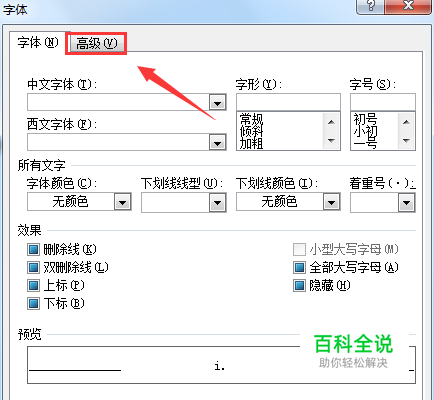Click the 中文字体 input box

click(118, 102)
